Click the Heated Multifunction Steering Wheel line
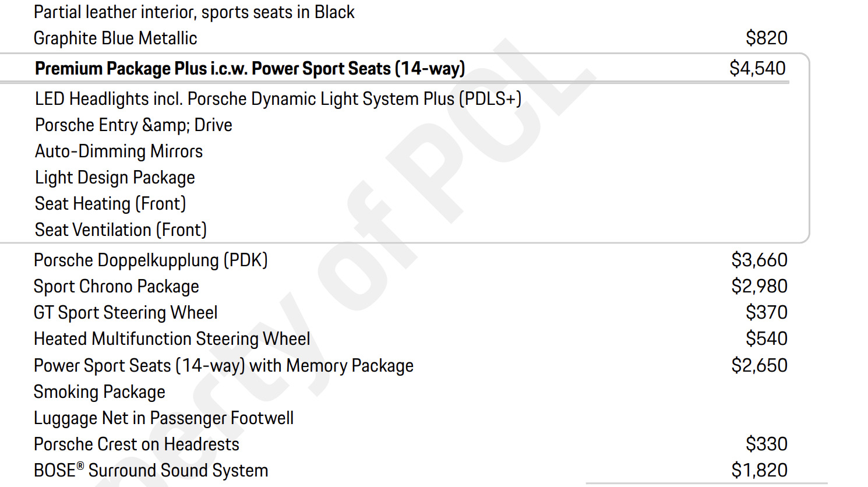 [x=172, y=339]
